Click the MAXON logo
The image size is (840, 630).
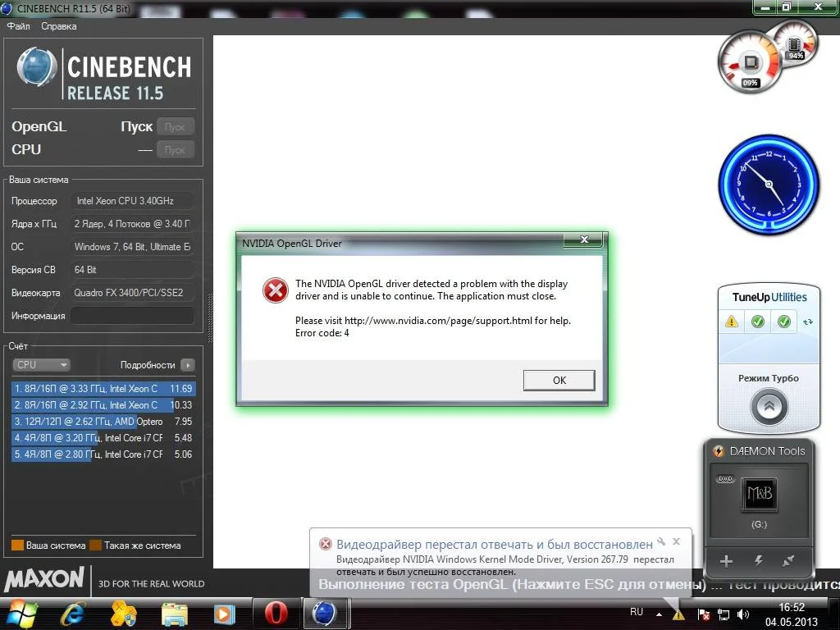tap(44, 579)
